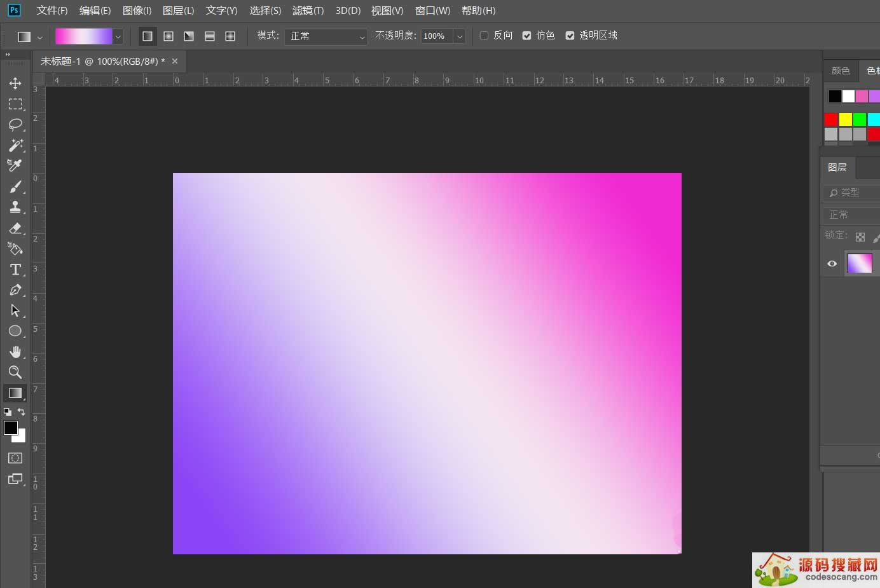This screenshot has height=588, width=880.
Task: Open the 图像(I) menu
Action: point(137,11)
